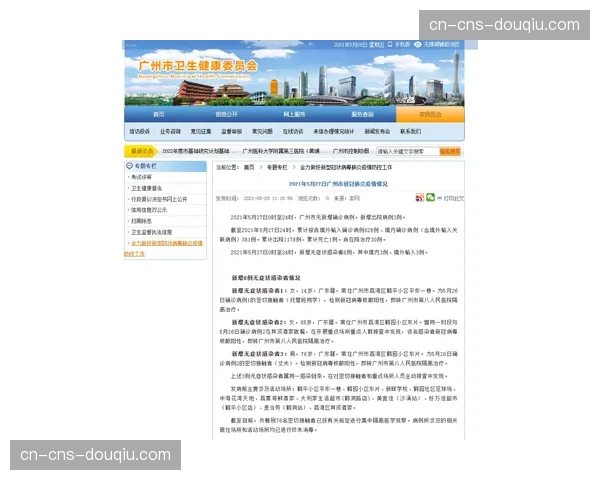Click the yellow 最新公告 label
The image size is (600, 480).
(x=142, y=151)
